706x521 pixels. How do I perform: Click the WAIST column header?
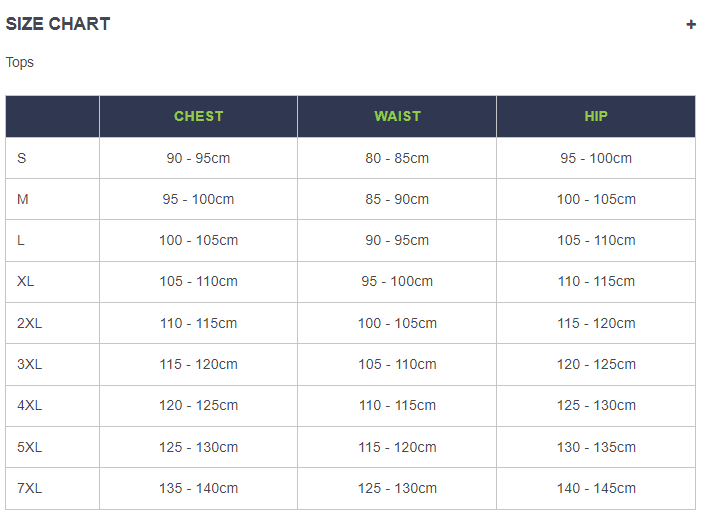tap(397, 116)
